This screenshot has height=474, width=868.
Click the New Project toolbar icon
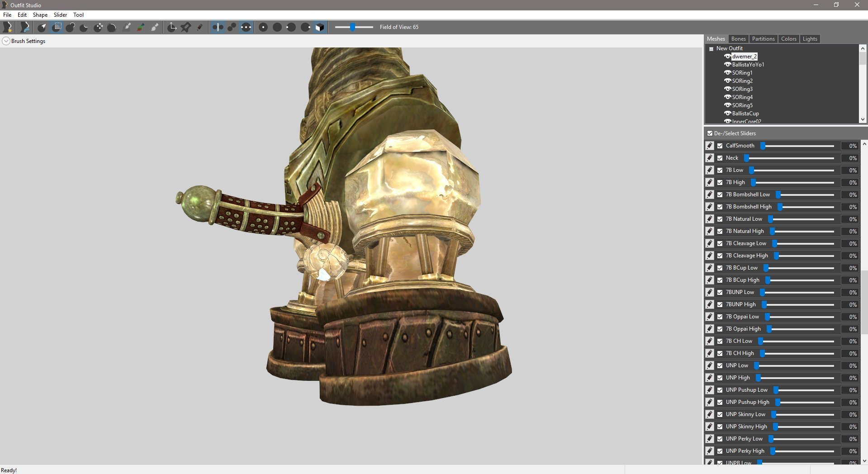coord(8,27)
